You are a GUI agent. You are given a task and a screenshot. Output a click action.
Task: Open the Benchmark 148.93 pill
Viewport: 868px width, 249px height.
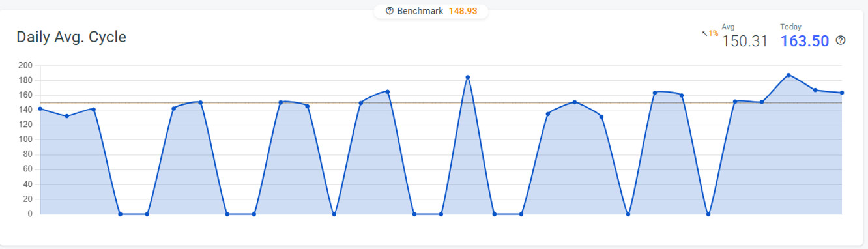pyautogui.click(x=430, y=11)
